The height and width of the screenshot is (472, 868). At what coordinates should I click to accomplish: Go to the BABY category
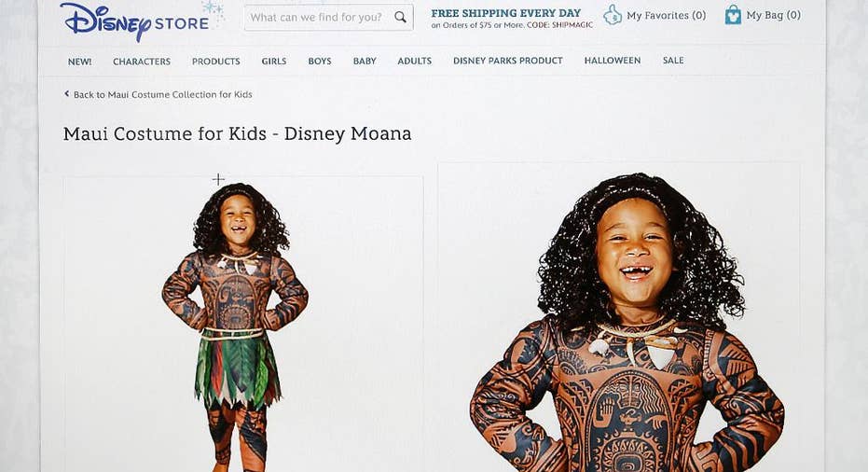(x=365, y=62)
